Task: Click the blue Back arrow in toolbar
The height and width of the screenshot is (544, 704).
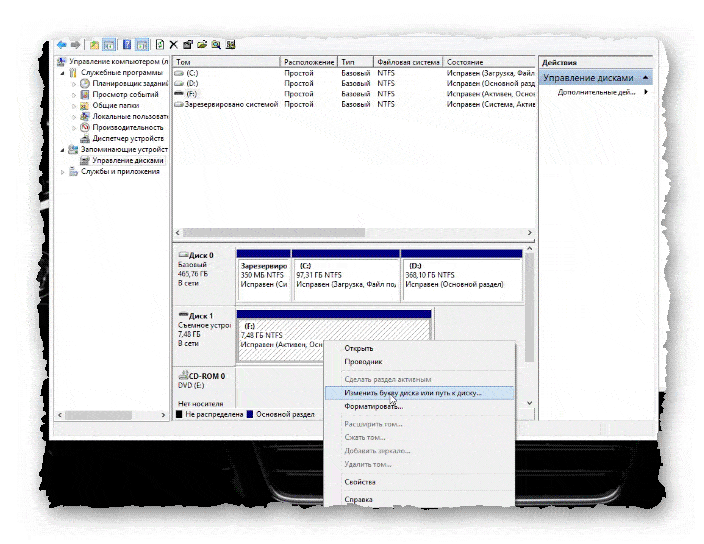Action: 62,44
